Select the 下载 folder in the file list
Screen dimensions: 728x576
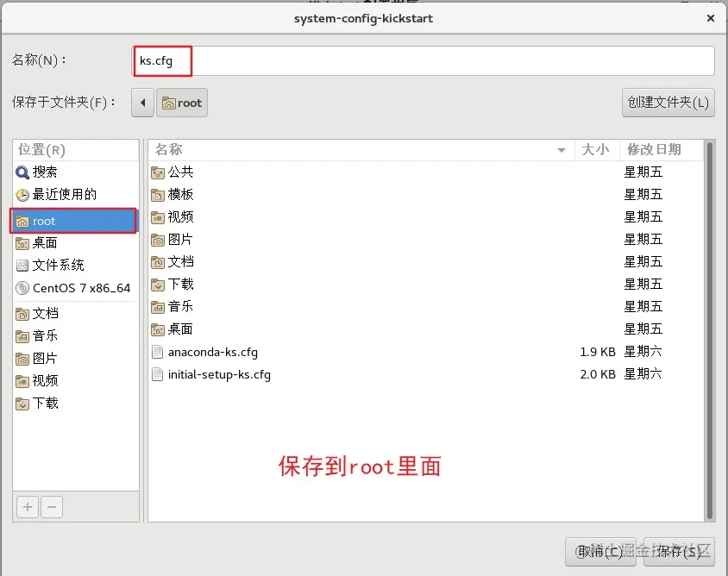pyautogui.click(x=426, y=284)
